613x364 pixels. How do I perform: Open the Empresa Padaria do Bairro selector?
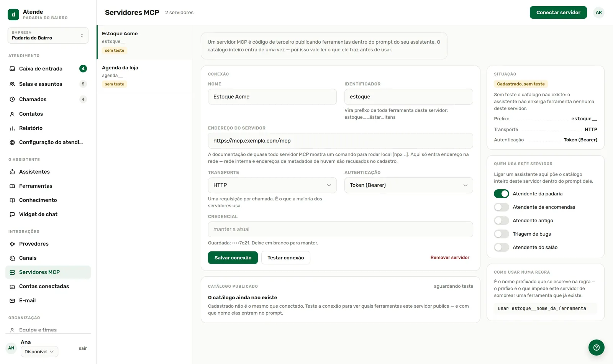[x=48, y=35]
